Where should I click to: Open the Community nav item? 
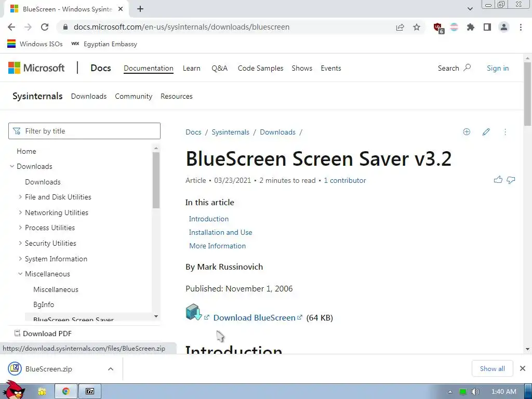[x=134, y=96]
